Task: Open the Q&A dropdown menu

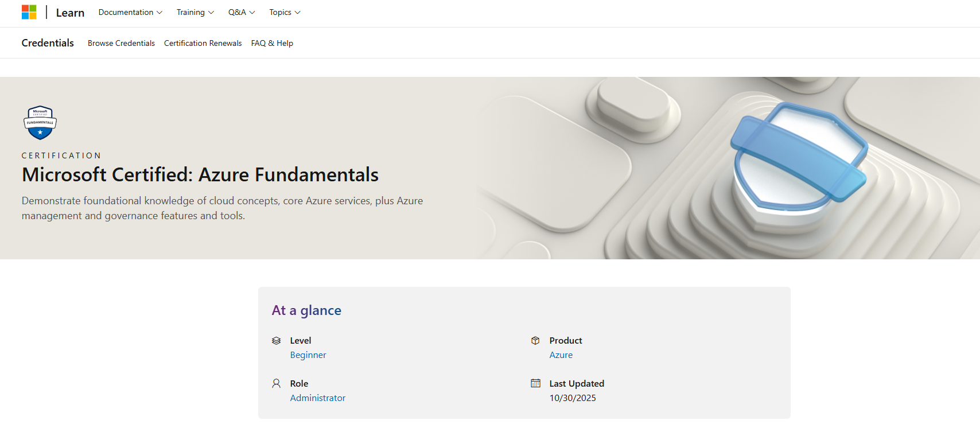Action: 242,12
